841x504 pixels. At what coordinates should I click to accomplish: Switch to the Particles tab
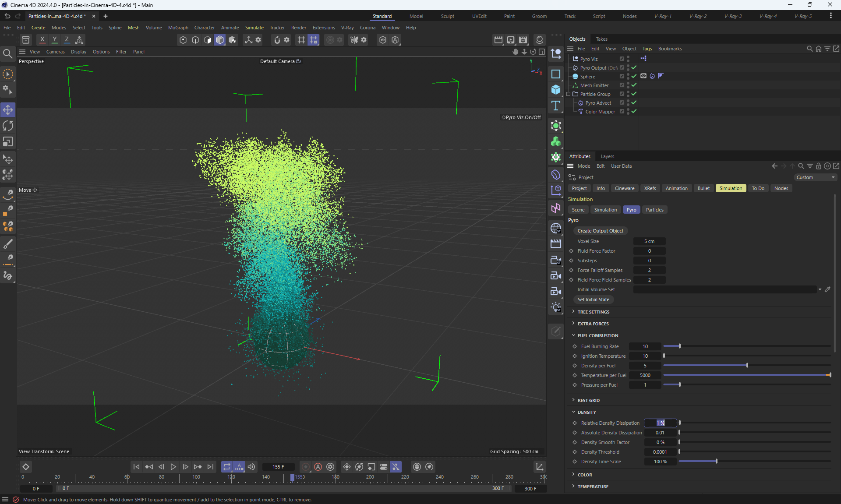654,210
